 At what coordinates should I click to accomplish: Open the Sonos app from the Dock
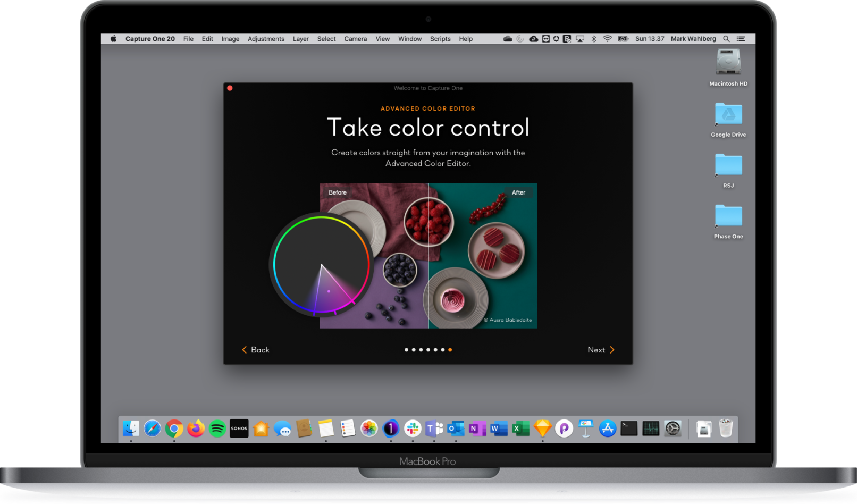(x=239, y=429)
